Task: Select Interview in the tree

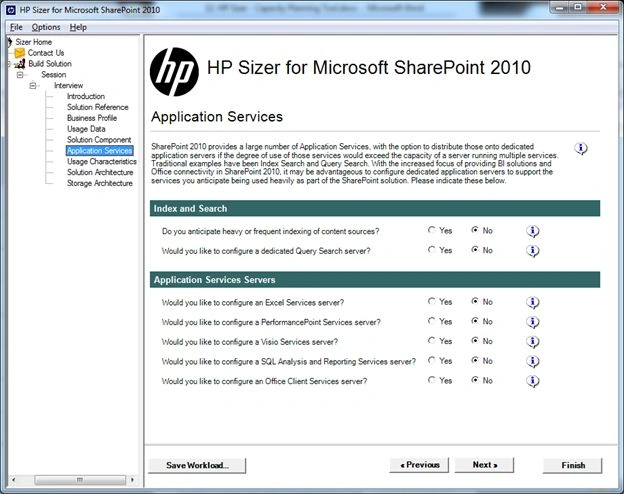Action: (68, 86)
